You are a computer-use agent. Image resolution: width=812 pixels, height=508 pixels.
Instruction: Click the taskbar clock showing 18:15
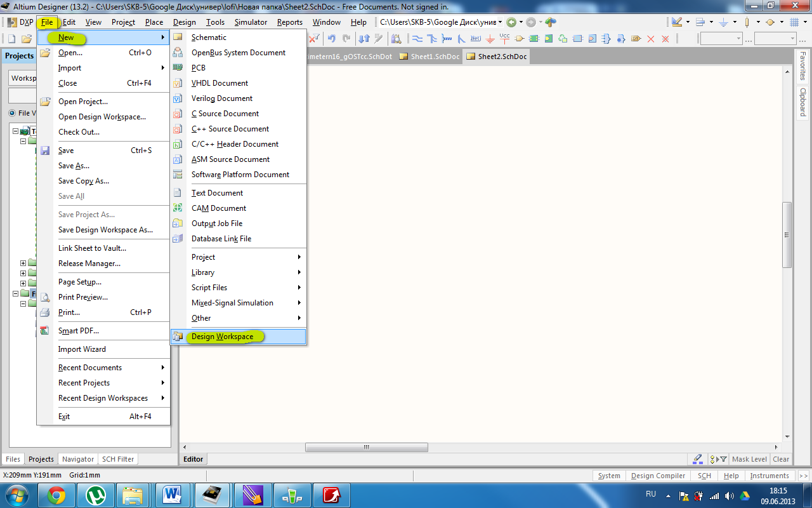pyautogui.click(x=778, y=491)
